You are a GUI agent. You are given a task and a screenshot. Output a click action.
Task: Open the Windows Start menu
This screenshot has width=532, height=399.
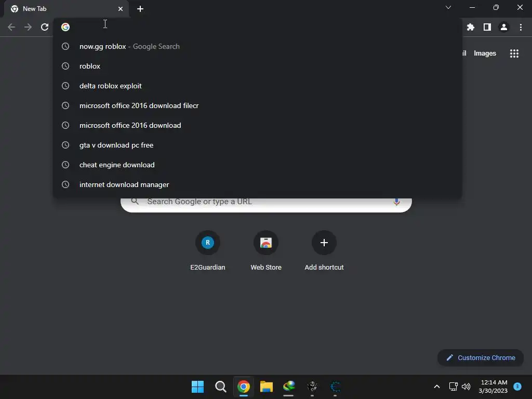(x=197, y=387)
